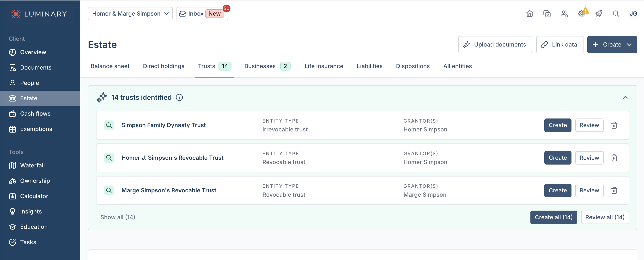
Task: Open Tasks in sidebar
Action: pyautogui.click(x=40, y=242)
